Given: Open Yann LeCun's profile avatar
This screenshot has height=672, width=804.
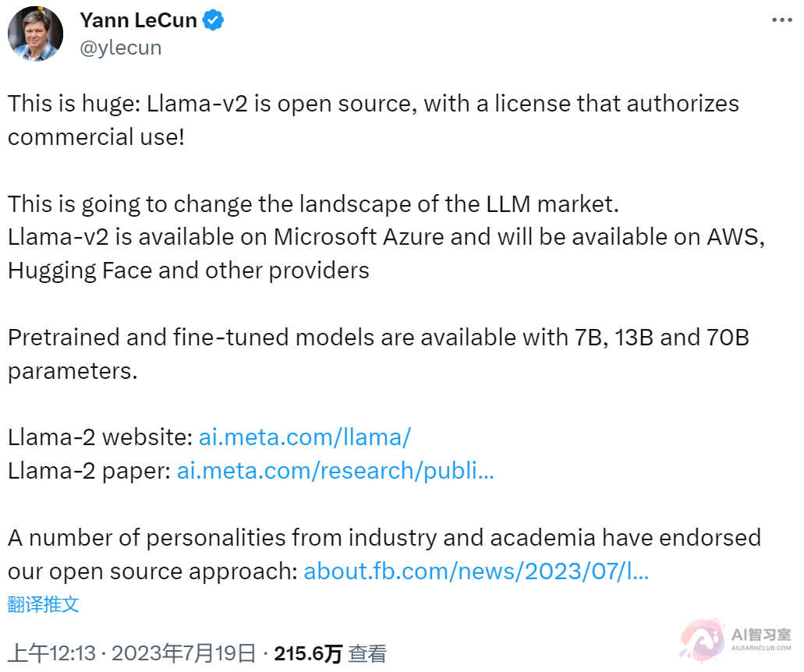Looking at the screenshot, I should (x=35, y=34).
